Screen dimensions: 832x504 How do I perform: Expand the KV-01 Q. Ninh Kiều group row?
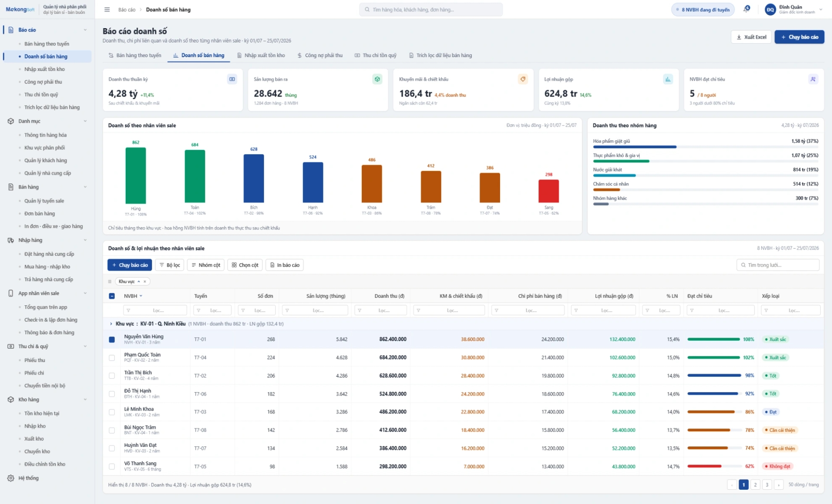click(111, 324)
